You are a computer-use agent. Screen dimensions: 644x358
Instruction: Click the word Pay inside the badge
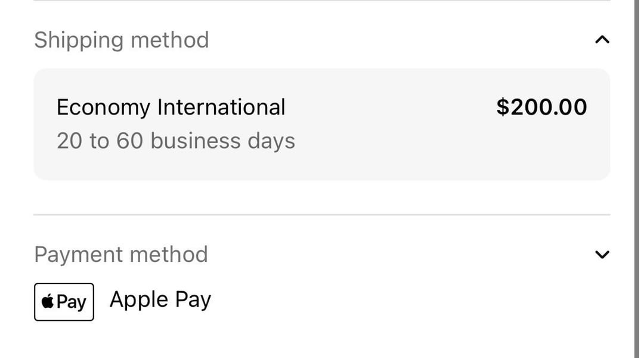[x=72, y=302]
